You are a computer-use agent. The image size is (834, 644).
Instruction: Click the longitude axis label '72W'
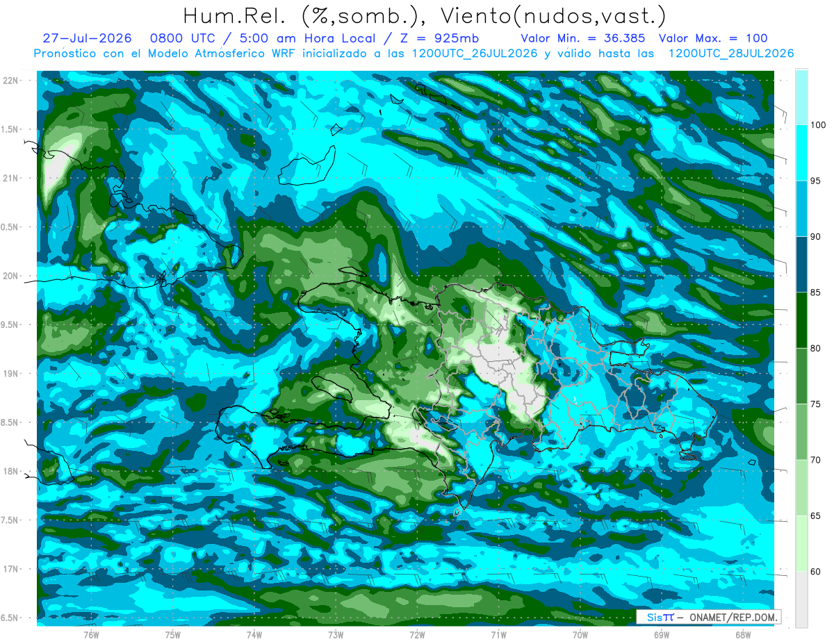click(x=417, y=634)
